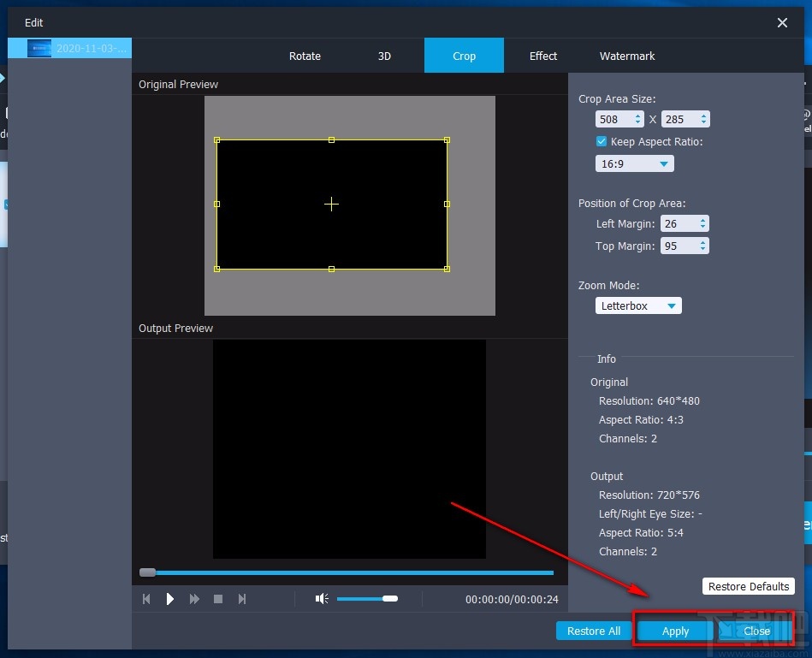Apply the crop settings
The height and width of the screenshot is (658, 812).
pyautogui.click(x=674, y=631)
